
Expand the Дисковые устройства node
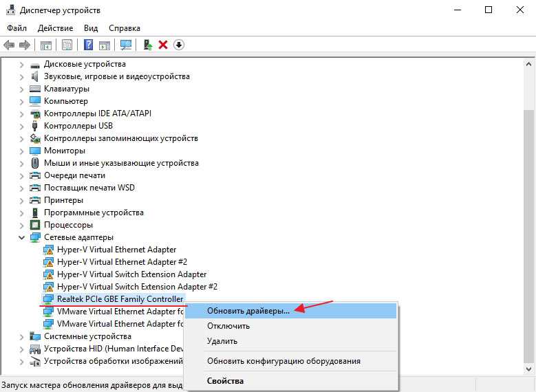(21, 65)
